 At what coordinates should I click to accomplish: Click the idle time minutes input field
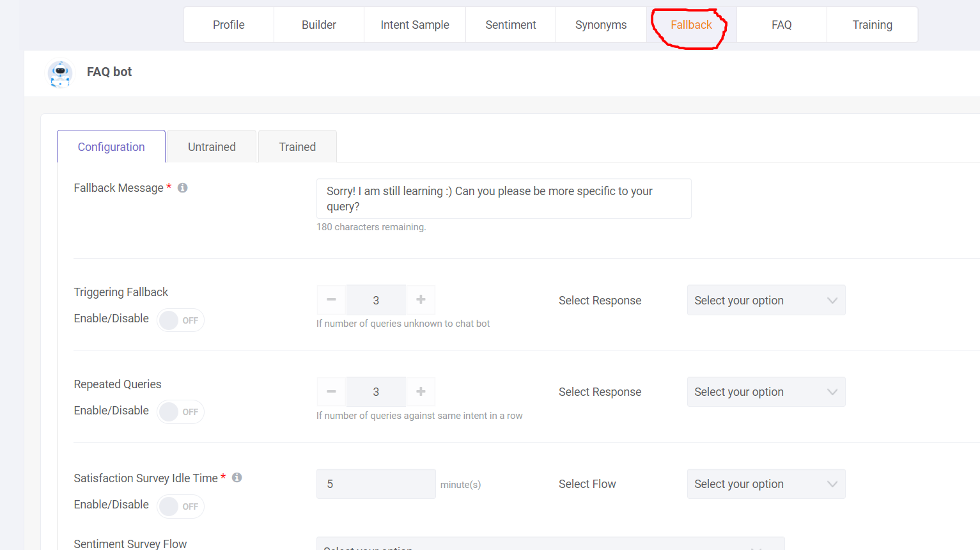[376, 484]
